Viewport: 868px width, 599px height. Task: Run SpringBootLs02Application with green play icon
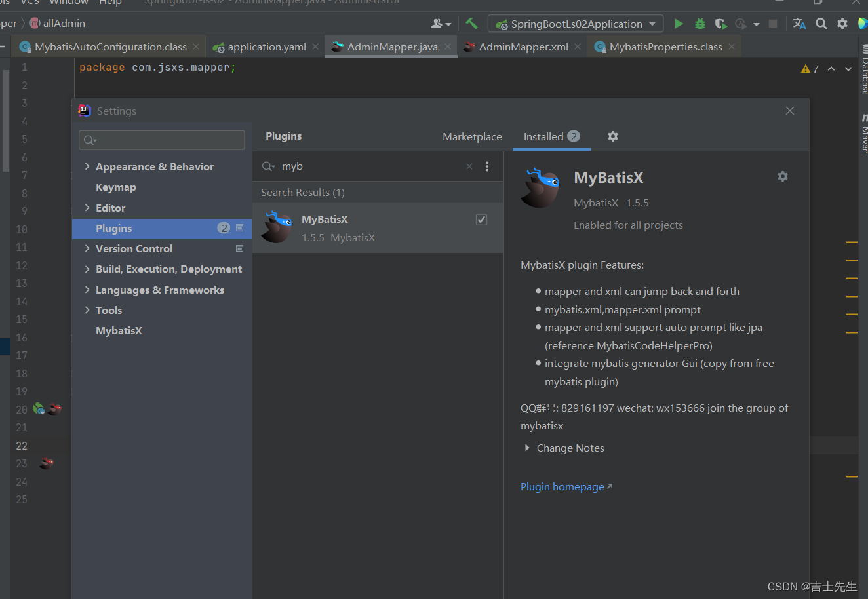679,24
